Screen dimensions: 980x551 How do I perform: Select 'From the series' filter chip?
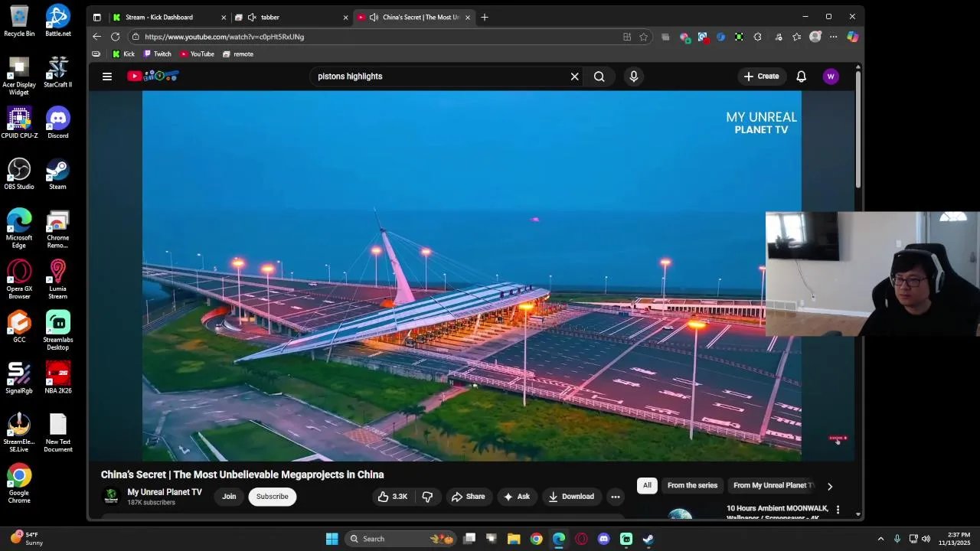click(x=692, y=485)
